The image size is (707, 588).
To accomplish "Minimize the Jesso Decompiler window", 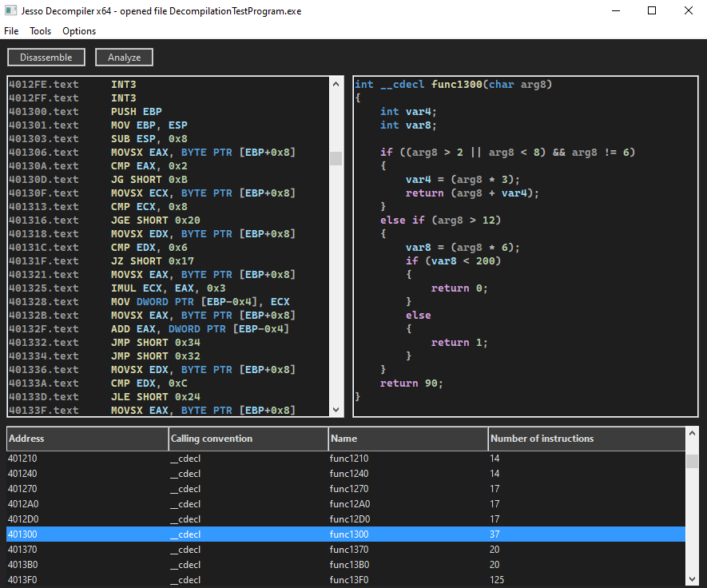I will [615, 11].
